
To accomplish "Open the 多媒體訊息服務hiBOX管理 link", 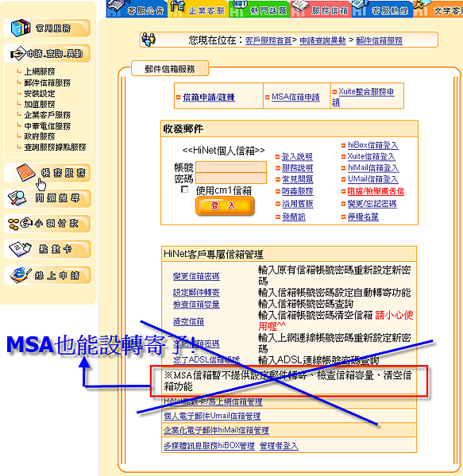I will pyautogui.click(x=209, y=446).
